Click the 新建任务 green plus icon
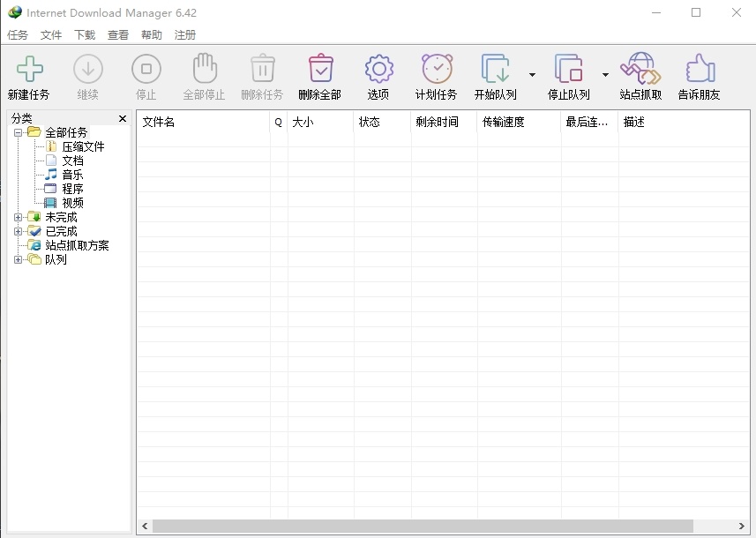Screen dimensions: 756x538 (30, 69)
